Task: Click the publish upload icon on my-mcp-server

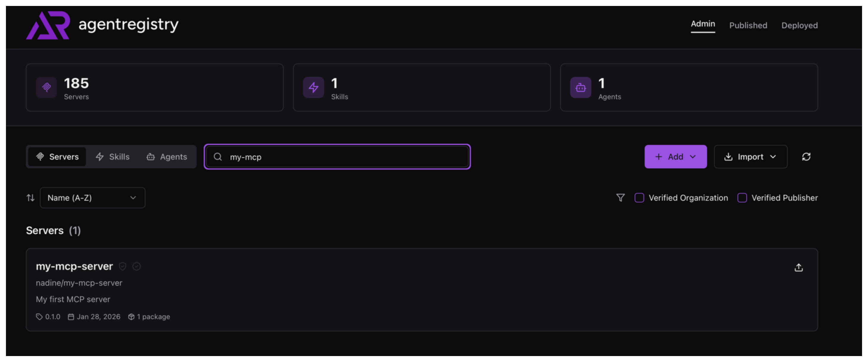Action: point(798,268)
